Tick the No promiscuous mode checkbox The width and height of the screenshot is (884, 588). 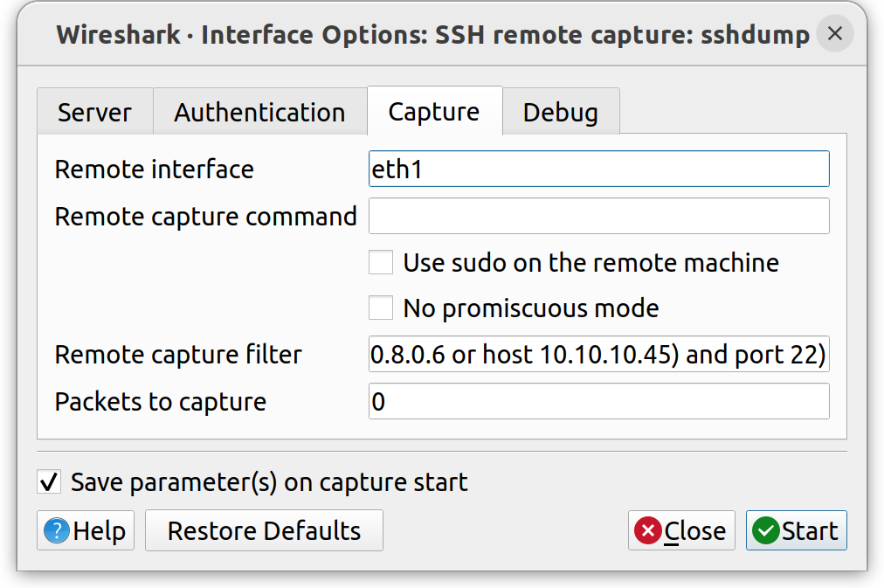381,308
